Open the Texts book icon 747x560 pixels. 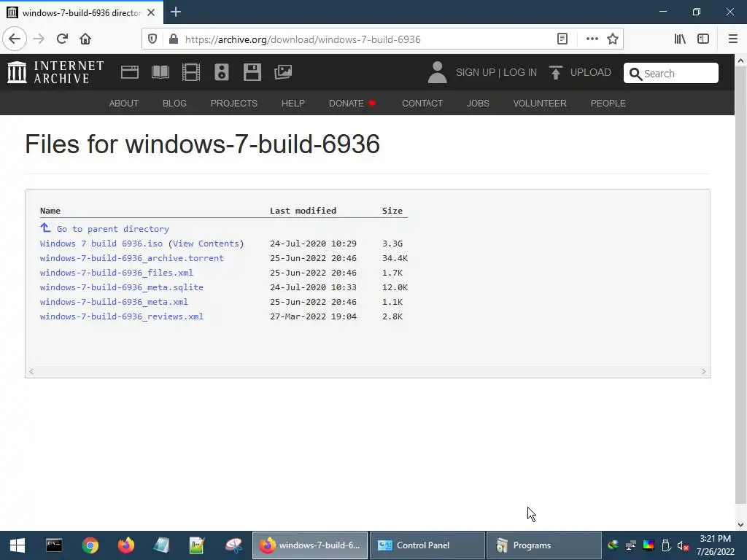160,72
